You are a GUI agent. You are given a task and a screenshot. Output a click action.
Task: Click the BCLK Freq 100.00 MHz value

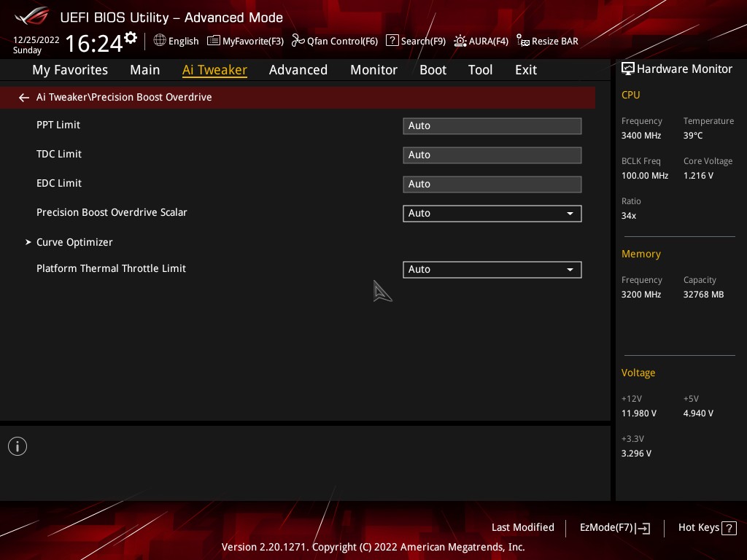click(645, 176)
